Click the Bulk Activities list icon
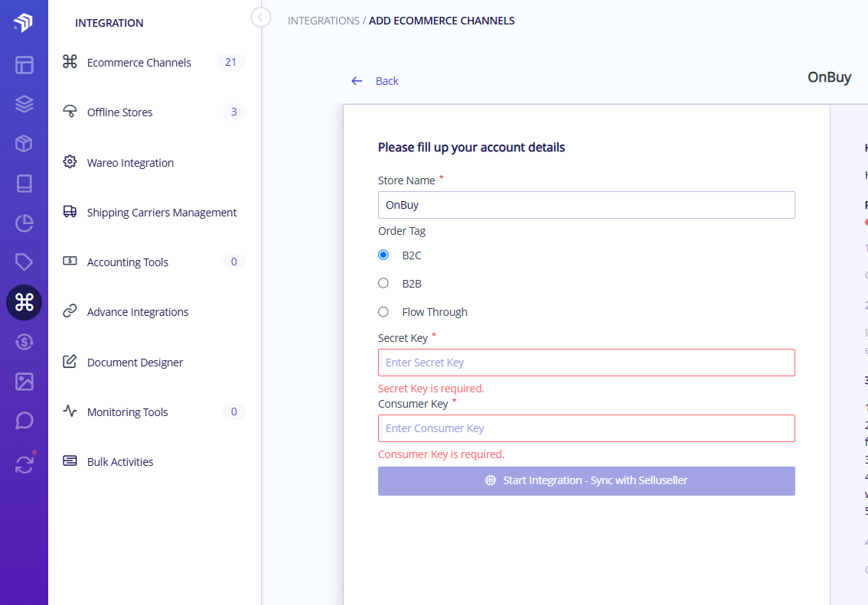Image resolution: width=868 pixels, height=605 pixels. tap(70, 460)
